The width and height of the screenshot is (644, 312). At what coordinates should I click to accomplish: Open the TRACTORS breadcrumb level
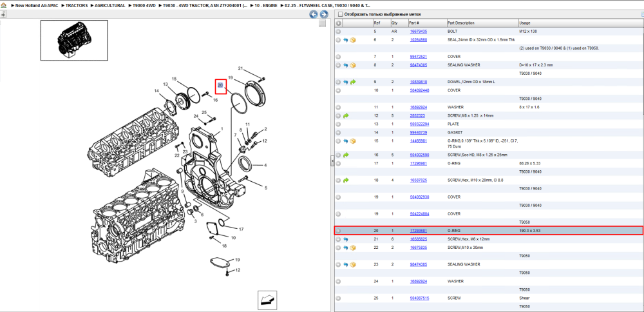[x=77, y=6]
